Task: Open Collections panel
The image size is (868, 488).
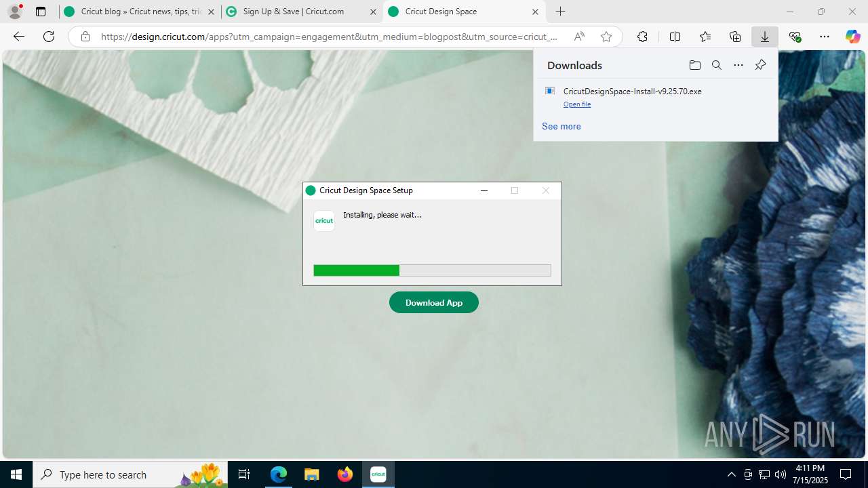Action: 735,37
